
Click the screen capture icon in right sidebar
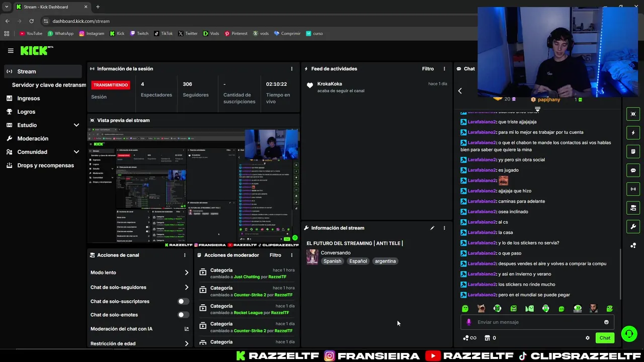pos(633,114)
